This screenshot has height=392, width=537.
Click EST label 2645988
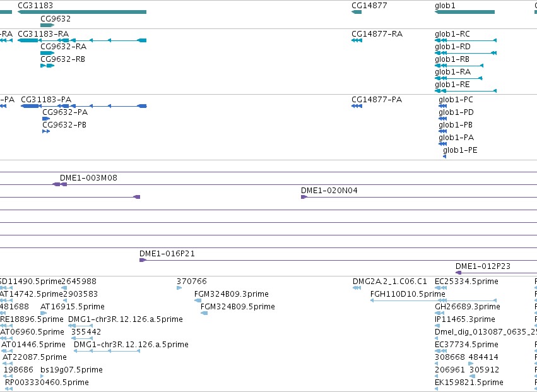point(79,282)
